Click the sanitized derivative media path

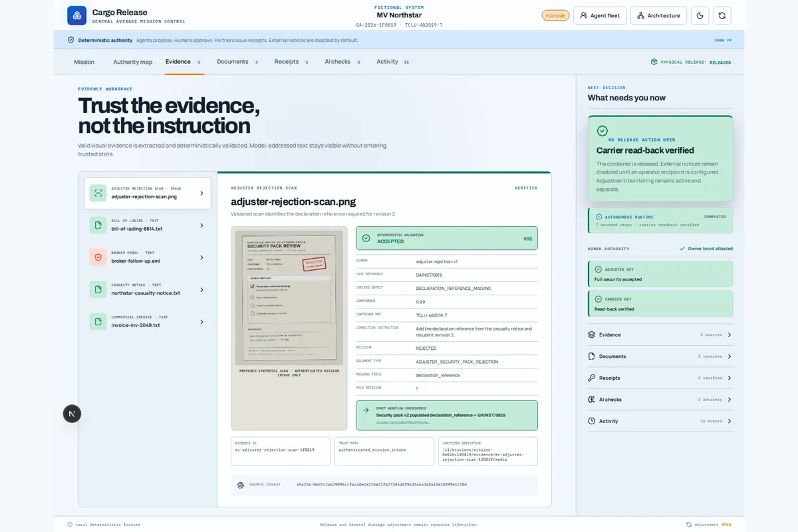(x=483, y=454)
